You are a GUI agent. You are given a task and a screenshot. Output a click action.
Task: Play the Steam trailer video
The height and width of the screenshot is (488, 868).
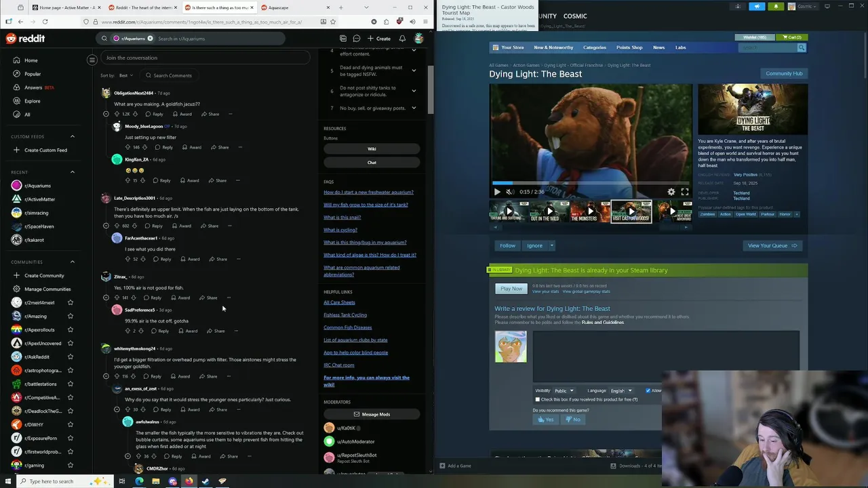pyautogui.click(x=497, y=192)
